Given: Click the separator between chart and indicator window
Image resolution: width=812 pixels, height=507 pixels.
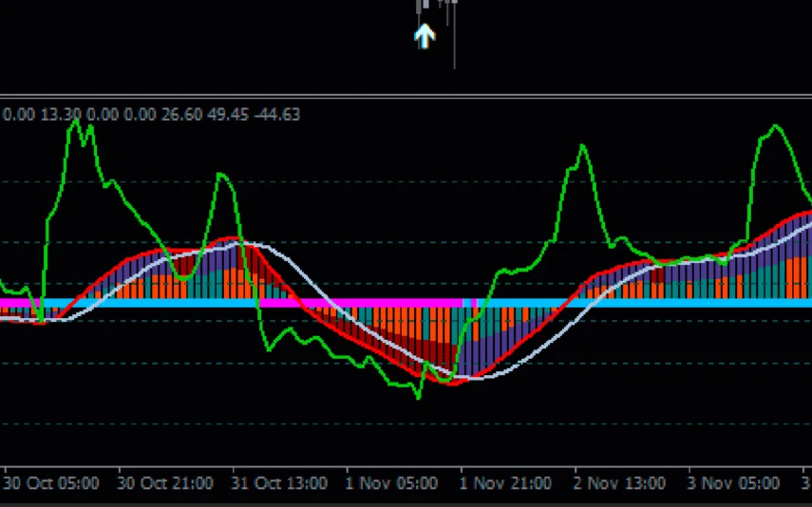Looking at the screenshot, I should pos(406,96).
